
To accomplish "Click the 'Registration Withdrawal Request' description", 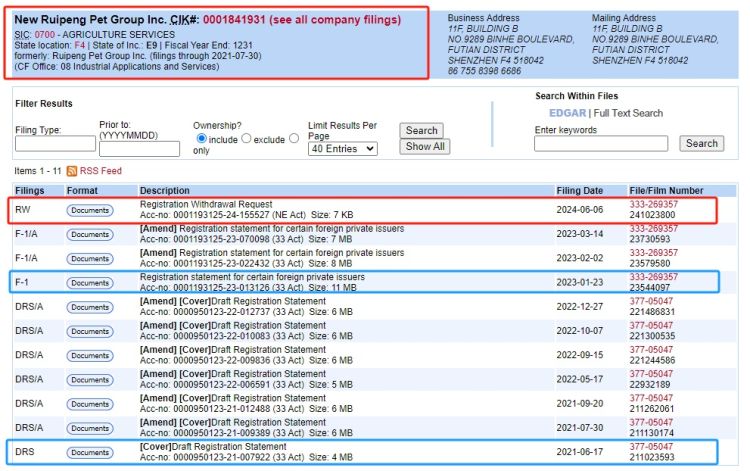I will coord(206,204).
